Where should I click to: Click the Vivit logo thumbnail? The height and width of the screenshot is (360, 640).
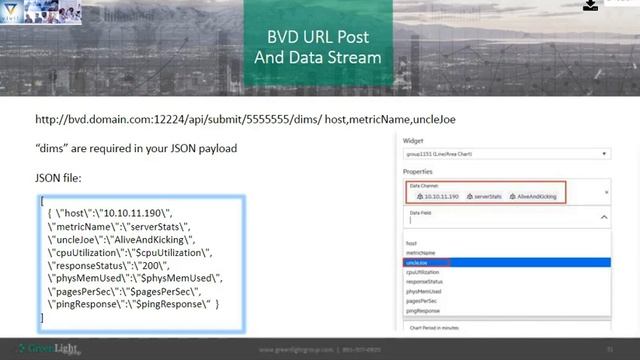[11, 12]
